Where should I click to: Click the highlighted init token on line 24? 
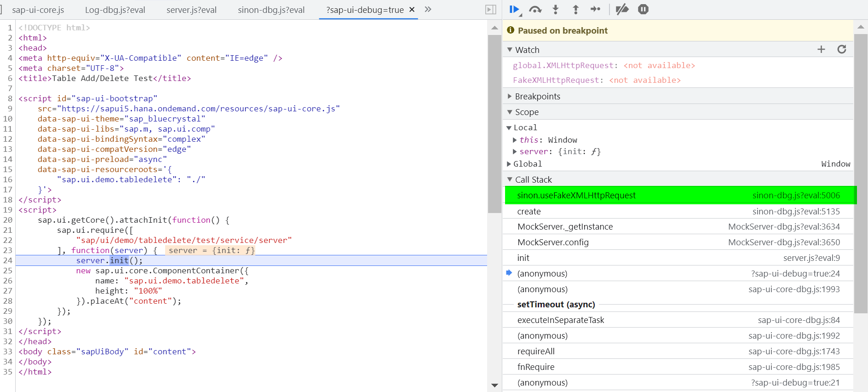click(x=119, y=260)
